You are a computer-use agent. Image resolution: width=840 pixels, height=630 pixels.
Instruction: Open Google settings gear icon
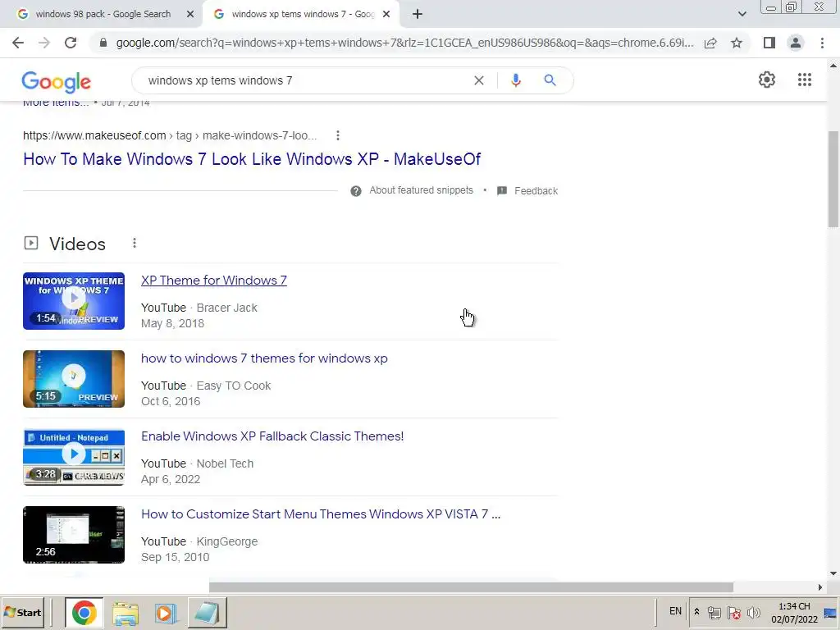[767, 80]
